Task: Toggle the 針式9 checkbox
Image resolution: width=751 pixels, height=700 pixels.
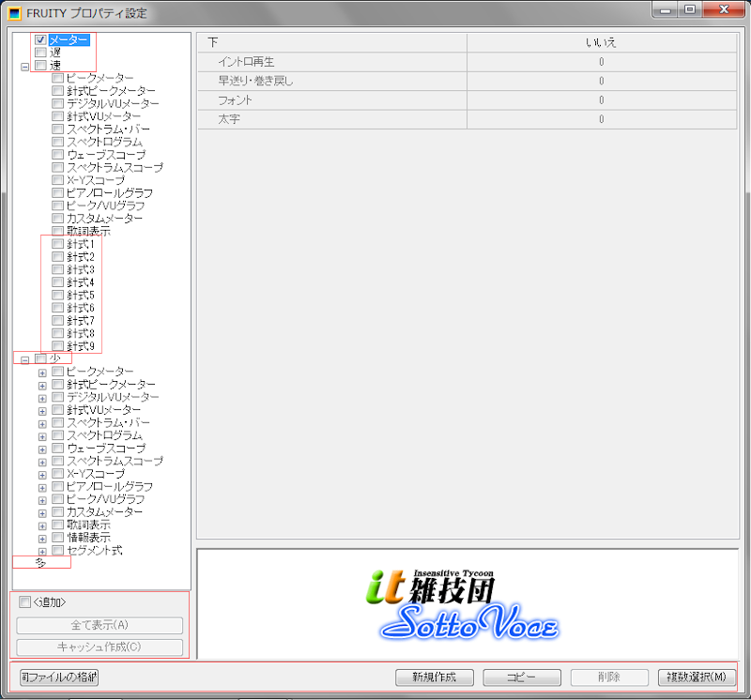Action: pyautogui.click(x=58, y=346)
